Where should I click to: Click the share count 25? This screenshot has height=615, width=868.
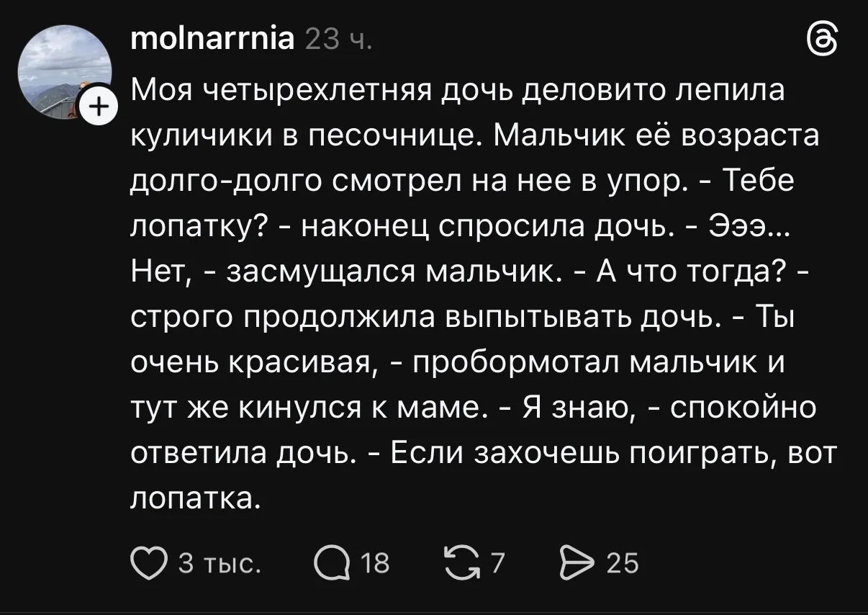(623, 563)
